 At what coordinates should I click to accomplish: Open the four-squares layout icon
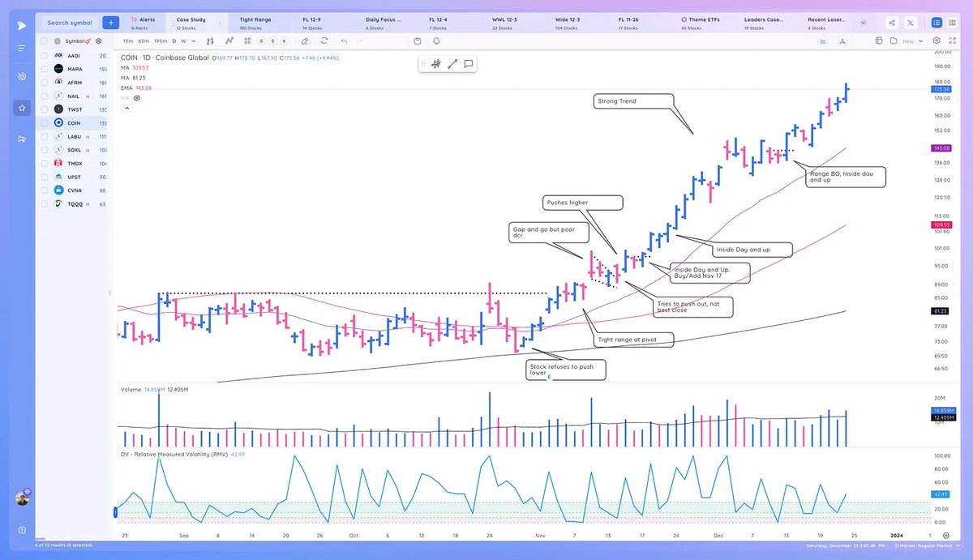(x=247, y=41)
